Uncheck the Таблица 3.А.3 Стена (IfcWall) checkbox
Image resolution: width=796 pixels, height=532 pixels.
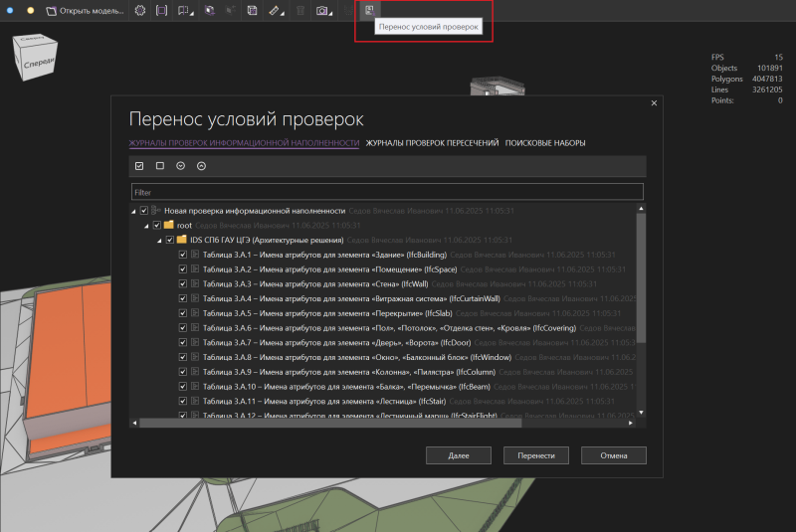click(183, 284)
